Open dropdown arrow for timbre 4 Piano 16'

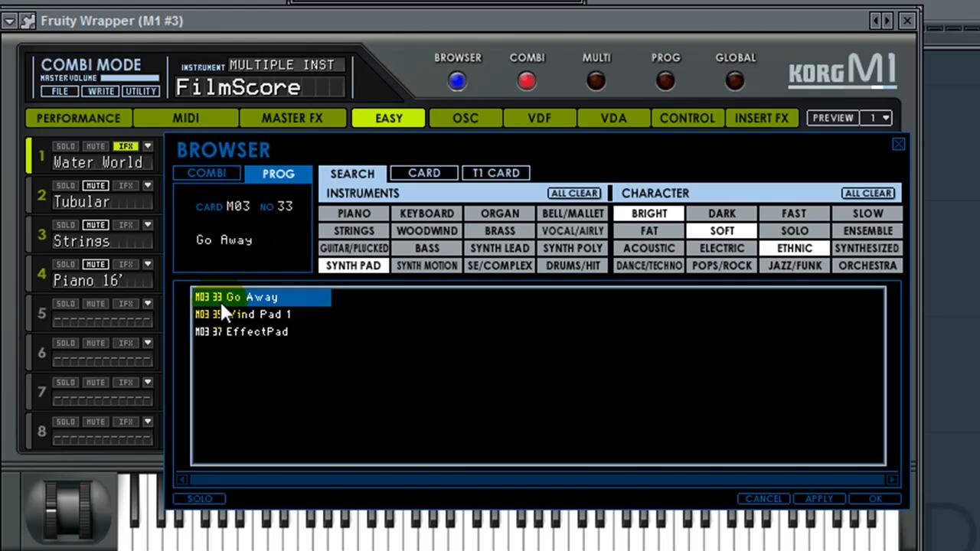click(148, 265)
